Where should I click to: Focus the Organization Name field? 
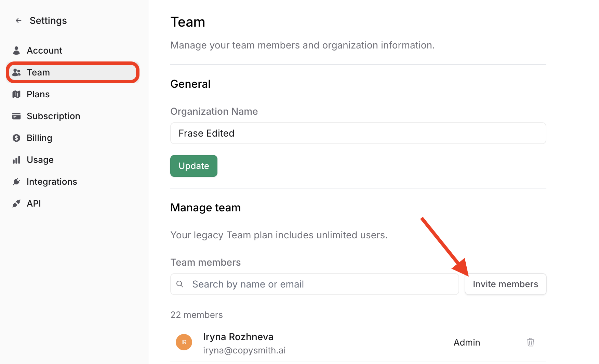[x=358, y=133]
